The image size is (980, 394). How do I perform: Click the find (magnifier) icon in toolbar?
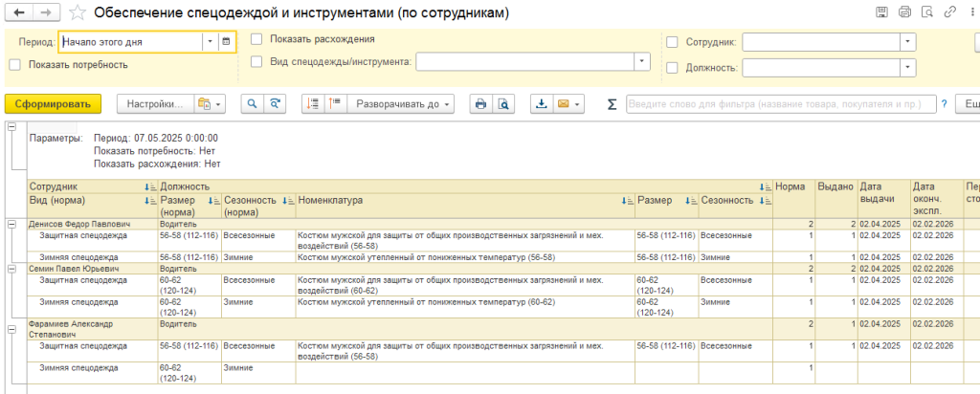pyautogui.click(x=253, y=104)
